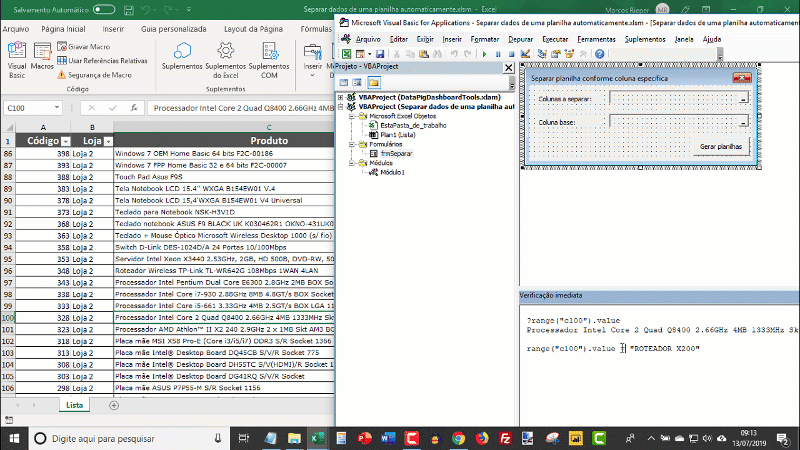The width and height of the screenshot is (800, 450).
Task: Open Suplementos do Excel dialog
Action: [226, 60]
